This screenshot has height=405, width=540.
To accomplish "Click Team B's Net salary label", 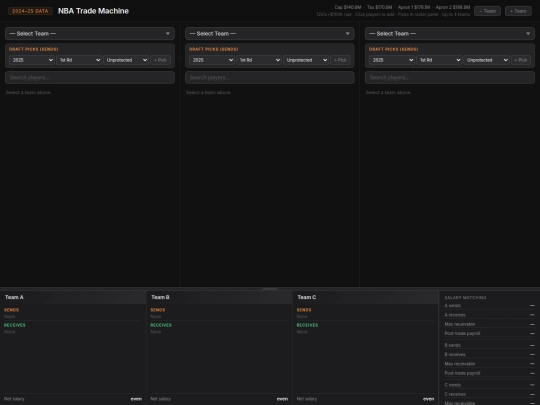I will click(160, 399).
